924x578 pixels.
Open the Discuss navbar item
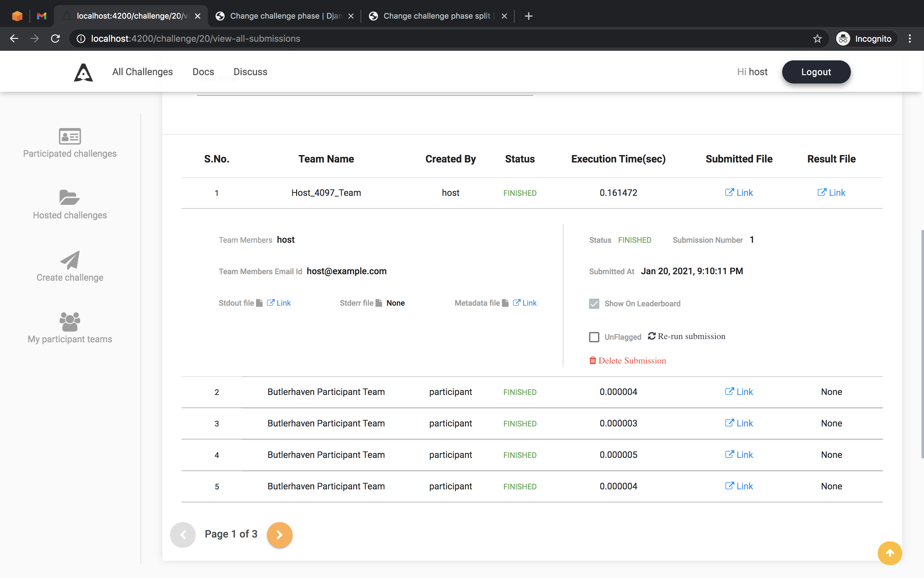pyautogui.click(x=251, y=72)
